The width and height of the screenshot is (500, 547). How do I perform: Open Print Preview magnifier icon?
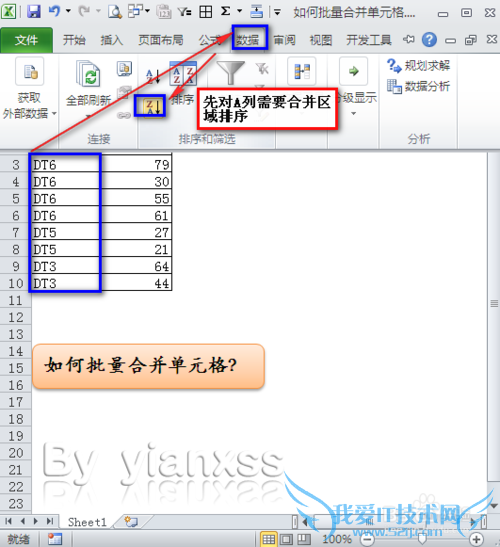(115, 12)
